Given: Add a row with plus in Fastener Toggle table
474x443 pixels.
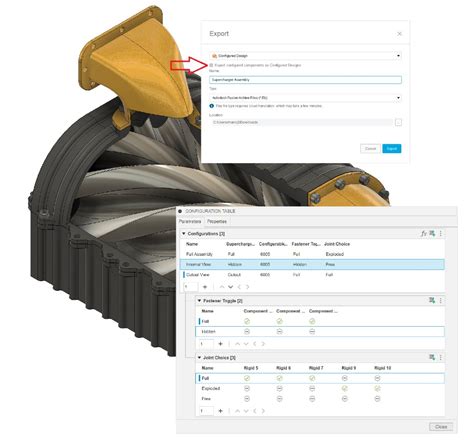Looking at the screenshot, I should 220,344.
